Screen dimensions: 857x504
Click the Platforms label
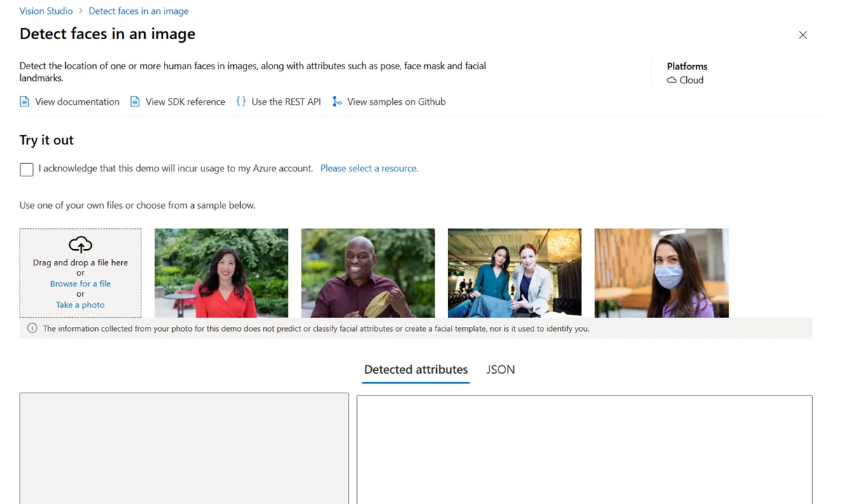(x=687, y=66)
